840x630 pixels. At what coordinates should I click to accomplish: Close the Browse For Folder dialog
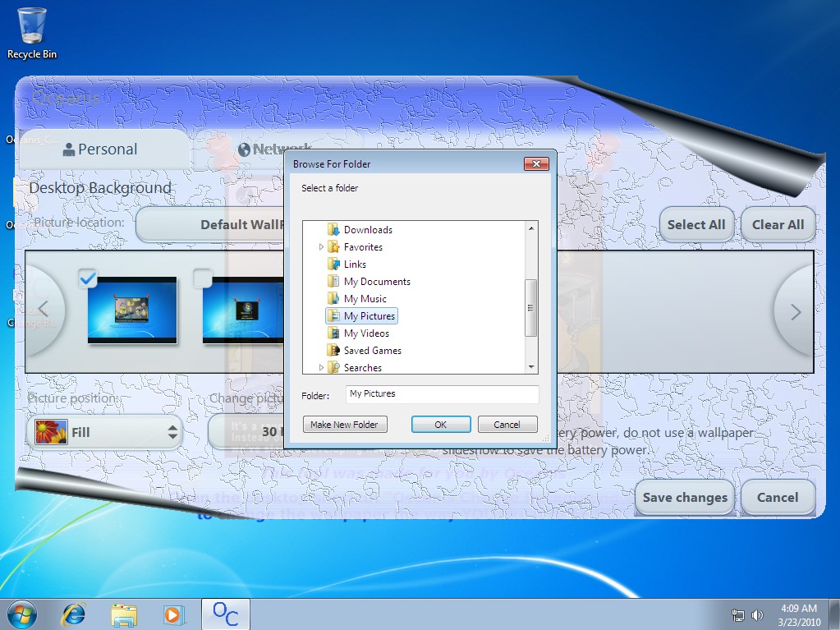(x=536, y=163)
